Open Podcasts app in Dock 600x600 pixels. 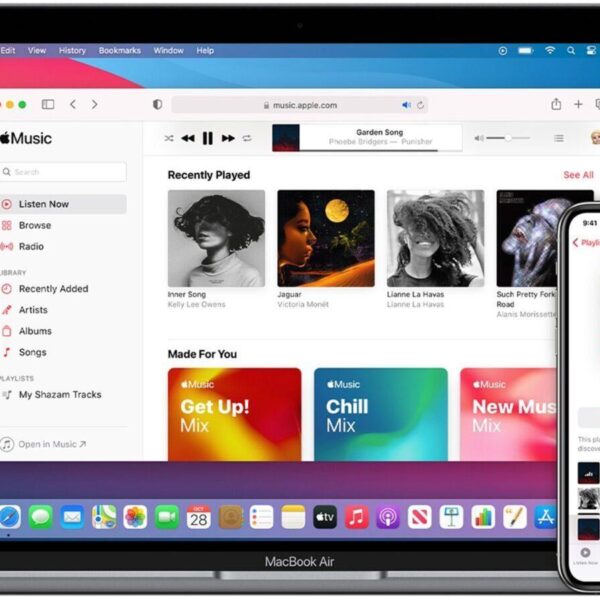click(388, 517)
